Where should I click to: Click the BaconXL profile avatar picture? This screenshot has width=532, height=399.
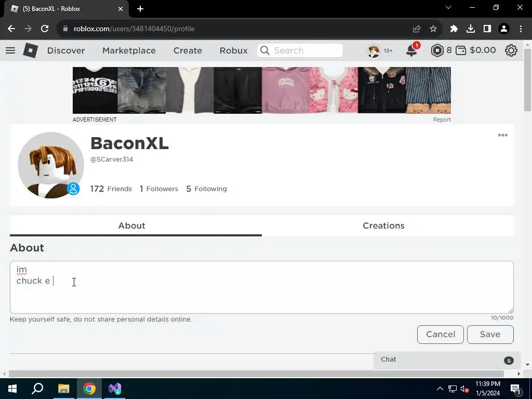point(51,165)
